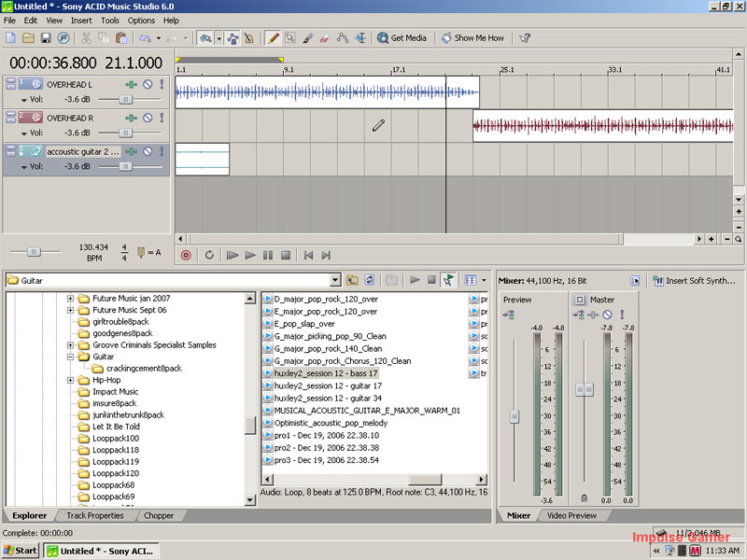Open the File menu

(x=9, y=21)
